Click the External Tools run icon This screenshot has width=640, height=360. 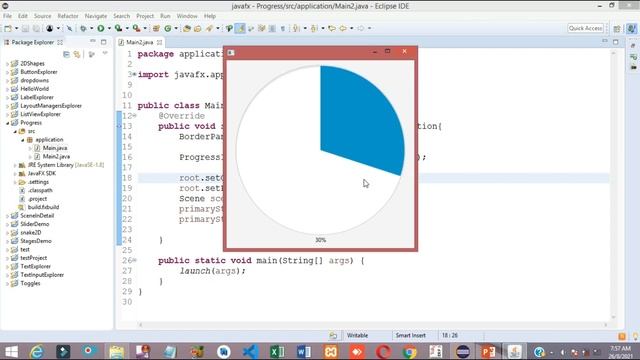136,29
